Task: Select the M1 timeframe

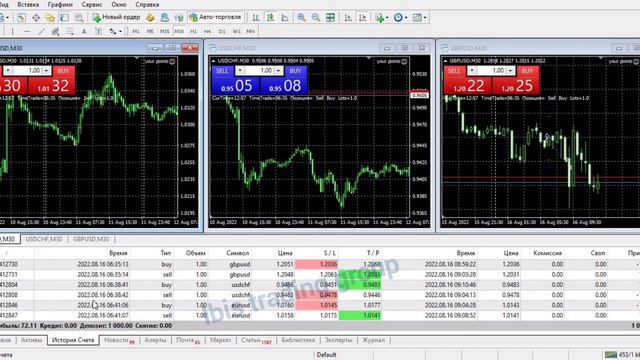Action: (x=136, y=31)
